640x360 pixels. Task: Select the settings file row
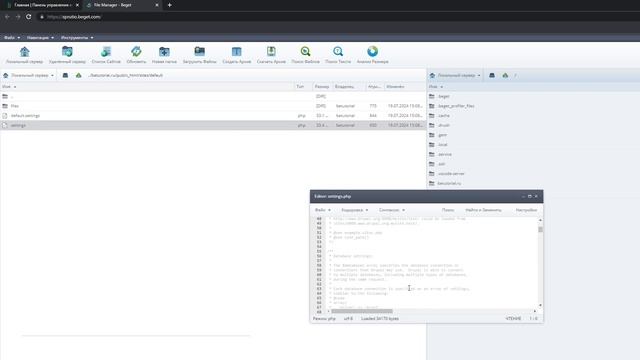click(x=213, y=125)
